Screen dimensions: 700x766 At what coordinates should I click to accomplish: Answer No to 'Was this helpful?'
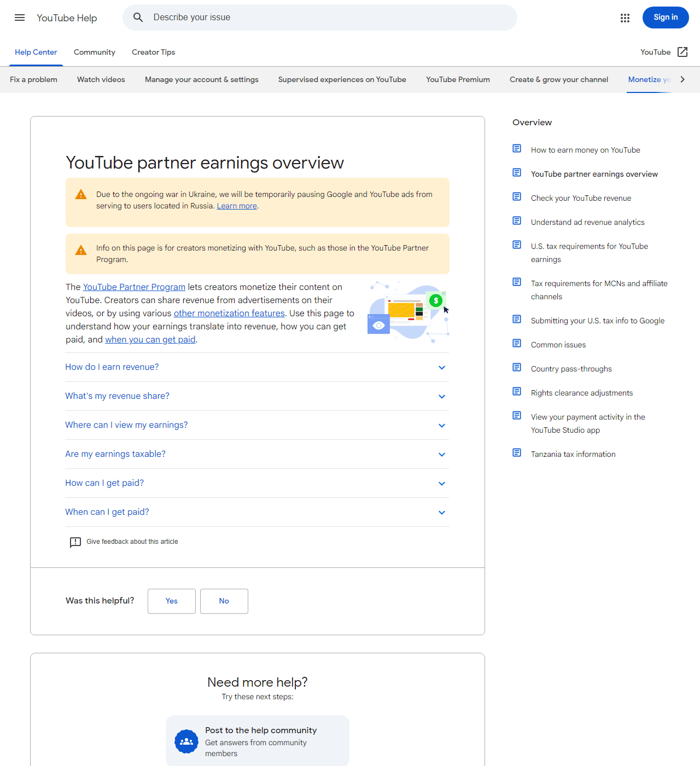click(x=224, y=601)
